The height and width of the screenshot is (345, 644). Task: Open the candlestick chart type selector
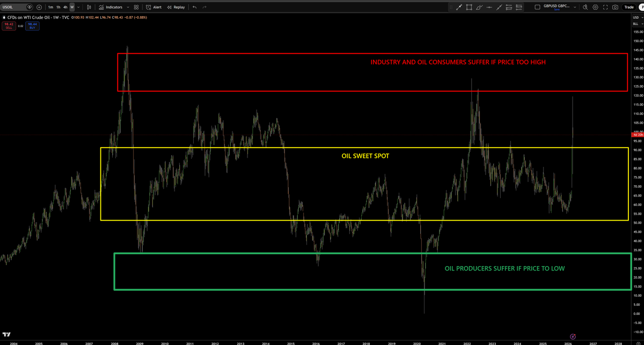pos(89,8)
